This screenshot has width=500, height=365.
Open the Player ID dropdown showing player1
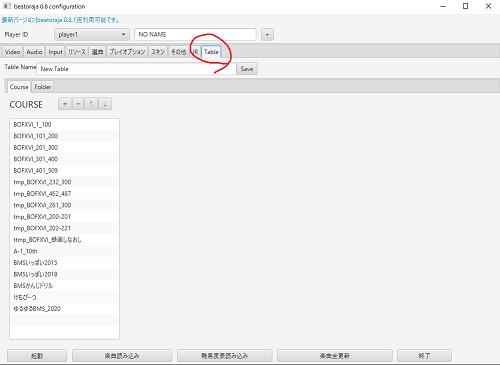92,34
